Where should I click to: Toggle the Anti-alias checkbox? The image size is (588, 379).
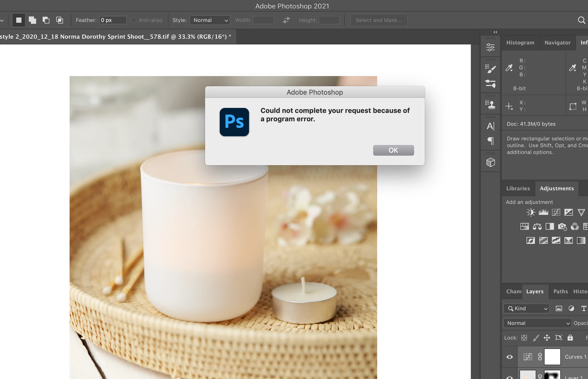[x=134, y=20]
